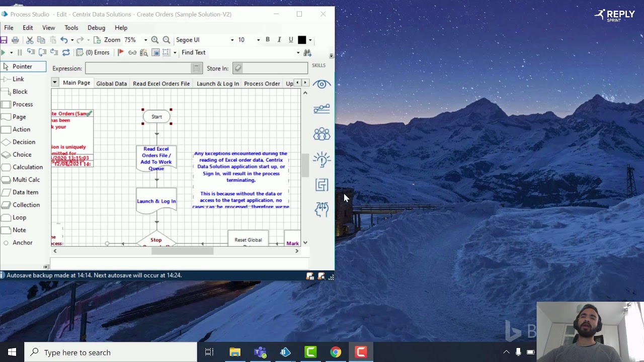Select the Calculation stage tool
Image resolution: width=644 pixels, height=362 pixels.
tap(28, 167)
